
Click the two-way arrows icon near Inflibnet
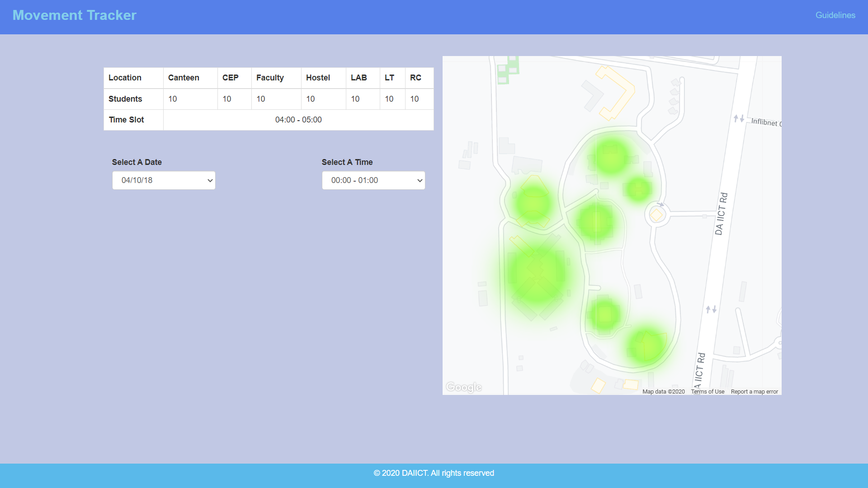[739, 118]
